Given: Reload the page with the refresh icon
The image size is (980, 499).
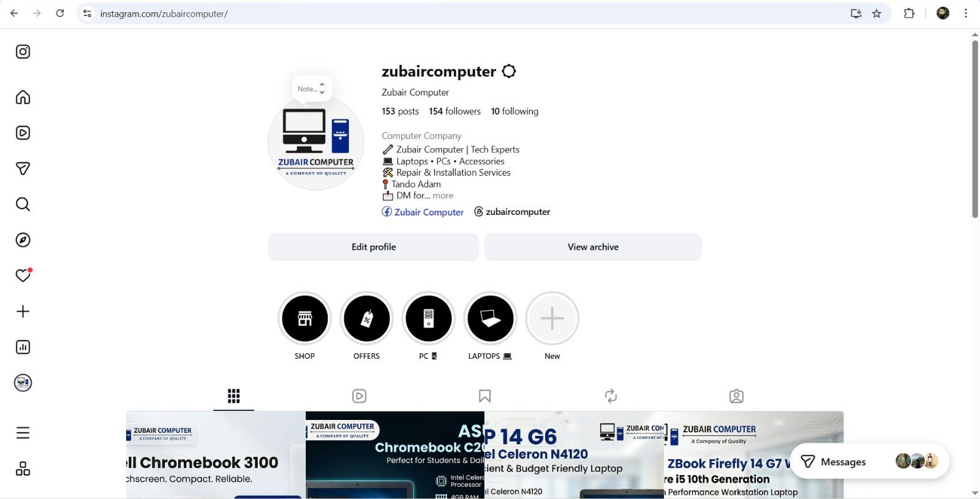Looking at the screenshot, I should [x=59, y=13].
